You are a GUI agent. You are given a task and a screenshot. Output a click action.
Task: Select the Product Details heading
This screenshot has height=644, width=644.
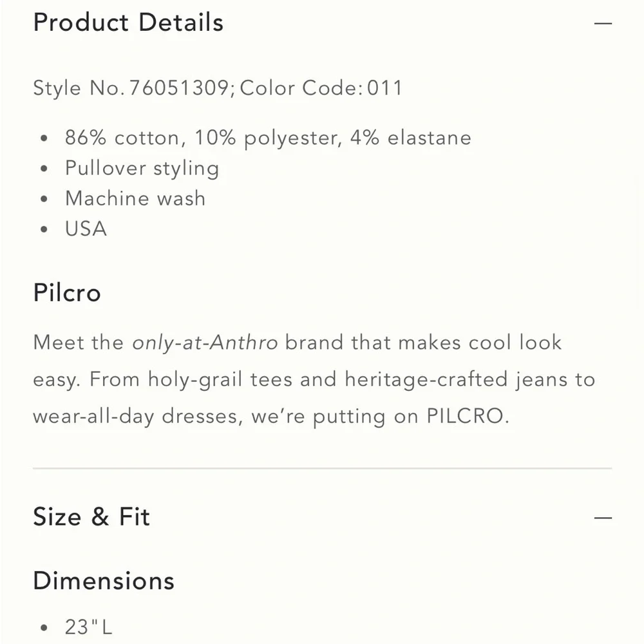coord(128,23)
